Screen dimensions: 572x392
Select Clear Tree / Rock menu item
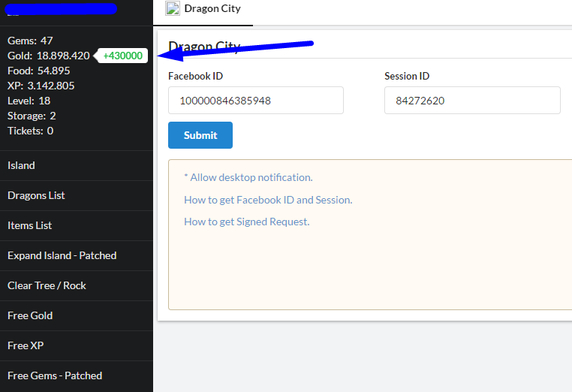click(x=77, y=286)
